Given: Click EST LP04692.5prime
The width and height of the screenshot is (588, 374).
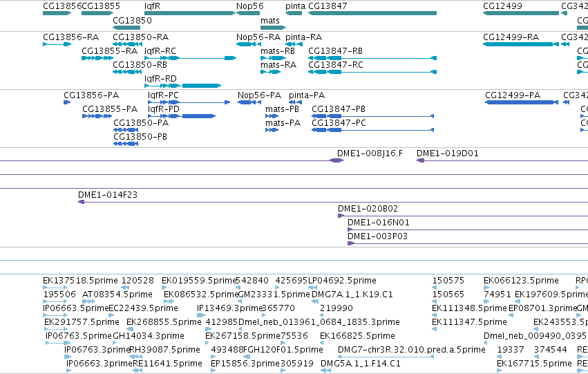Looking at the screenshot, I should tap(312, 288).
